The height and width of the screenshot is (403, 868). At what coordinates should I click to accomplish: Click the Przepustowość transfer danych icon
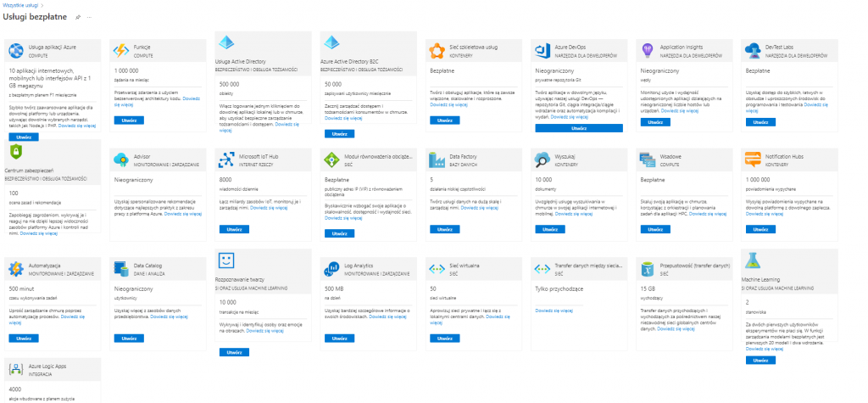[647, 270]
